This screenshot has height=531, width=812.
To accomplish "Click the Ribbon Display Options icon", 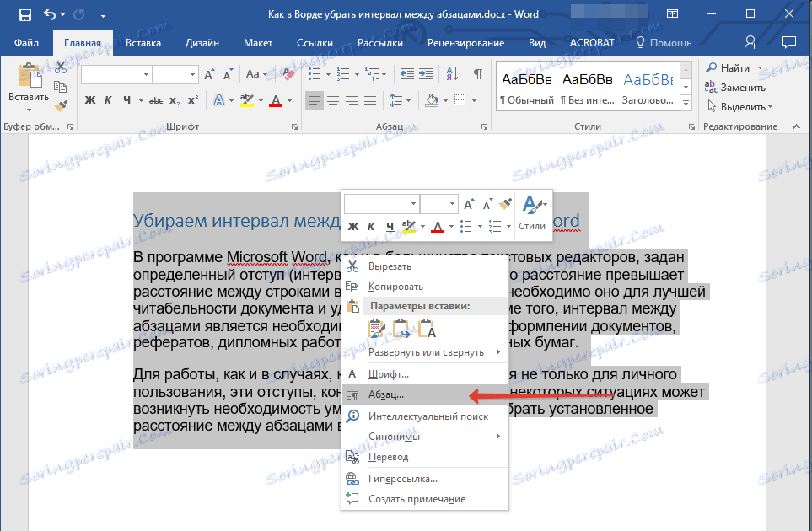I will point(672,14).
